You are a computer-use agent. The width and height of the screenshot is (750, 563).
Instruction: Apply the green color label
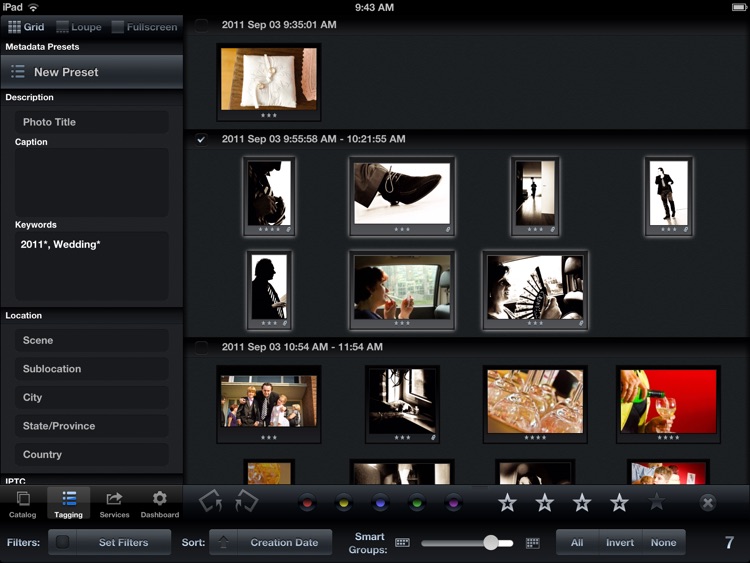click(417, 503)
